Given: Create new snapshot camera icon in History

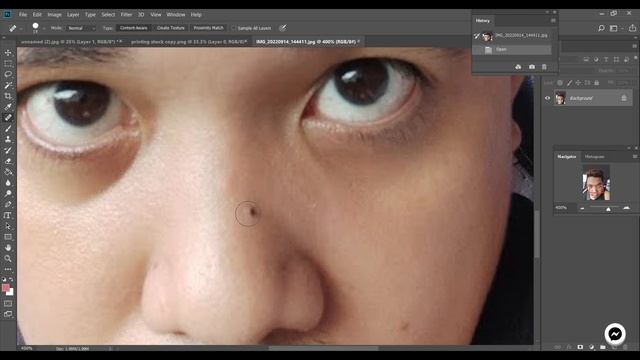Looking at the screenshot, I should (532, 67).
